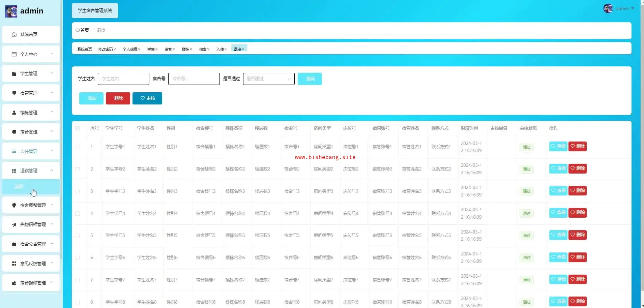Select the 退寝 submenu item in sidebar
The image size is (644, 308).
(x=31, y=187)
